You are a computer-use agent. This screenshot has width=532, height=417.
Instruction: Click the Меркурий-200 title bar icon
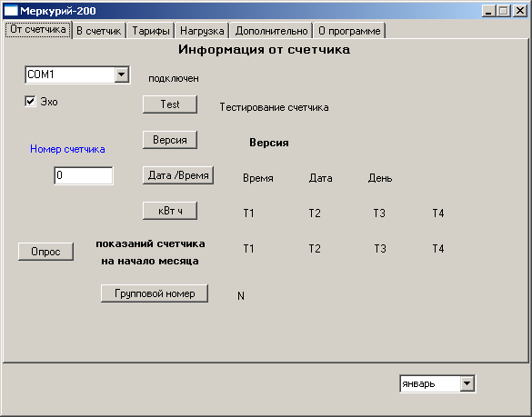[11, 11]
